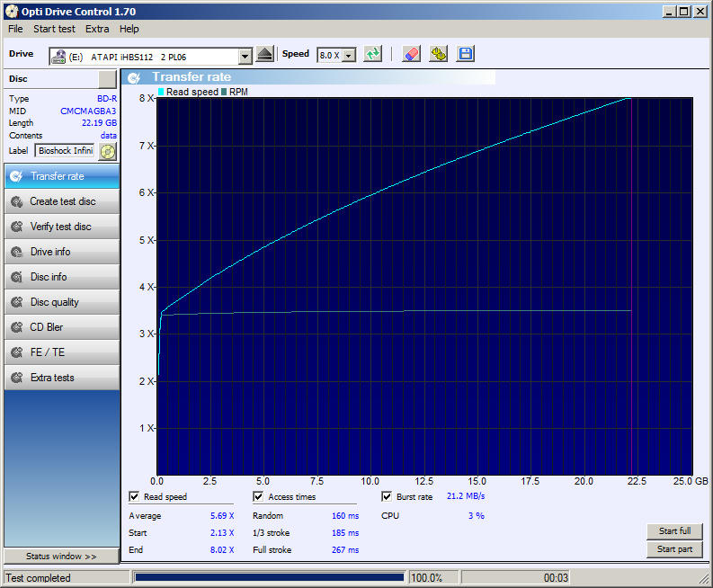The height and width of the screenshot is (588, 713).
Task: Click the disc Label input field
Action: tap(65, 150)
